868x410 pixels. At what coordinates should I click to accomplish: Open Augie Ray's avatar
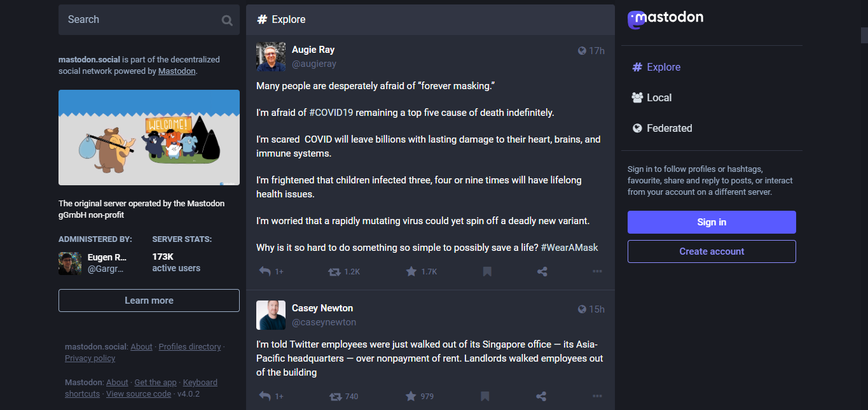[271, 57]
